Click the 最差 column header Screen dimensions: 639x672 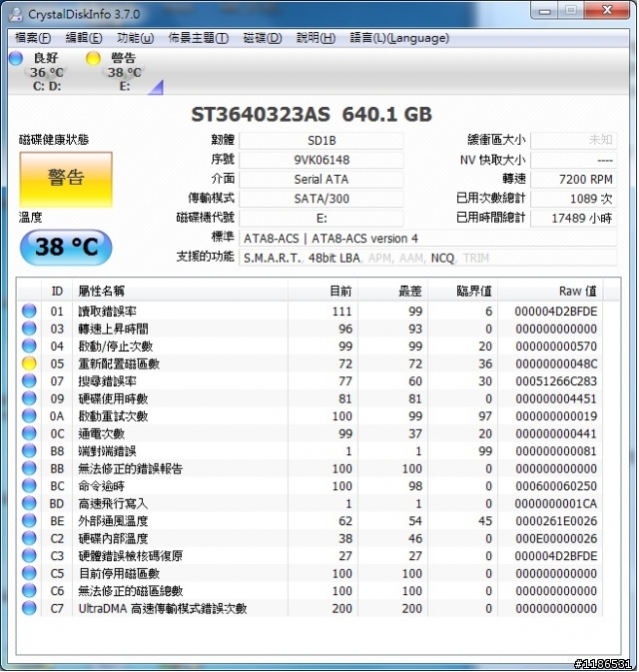point(392,291)
